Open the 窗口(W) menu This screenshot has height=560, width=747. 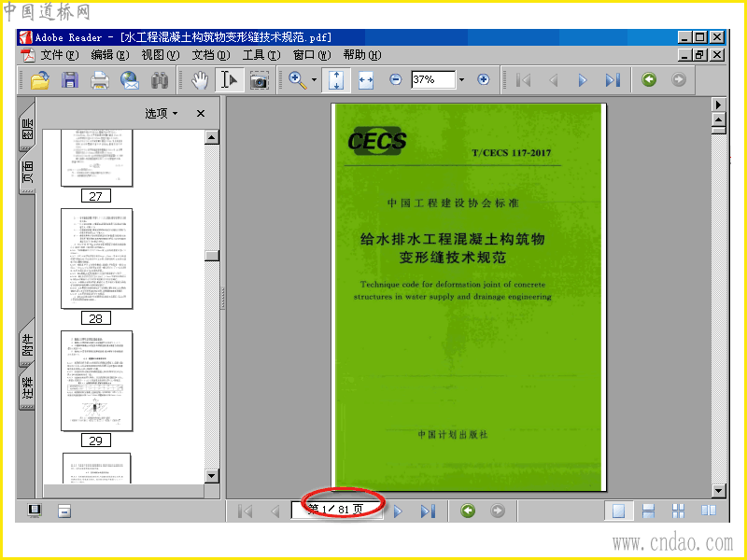click(x=312, y=55)
